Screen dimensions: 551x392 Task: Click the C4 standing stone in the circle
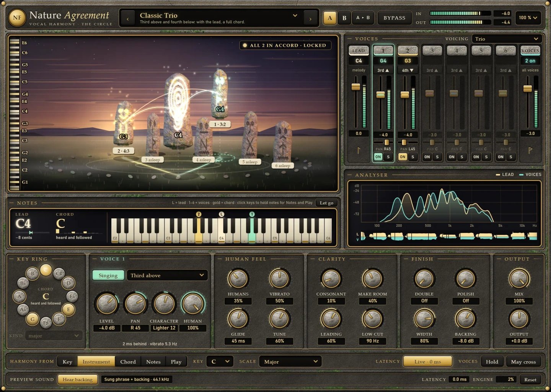178,111
